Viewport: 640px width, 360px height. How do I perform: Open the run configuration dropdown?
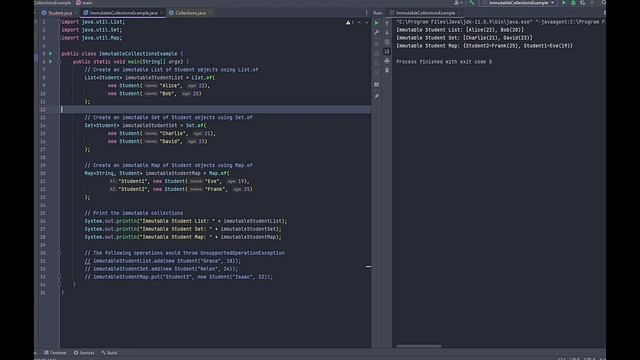coord(518,3)
